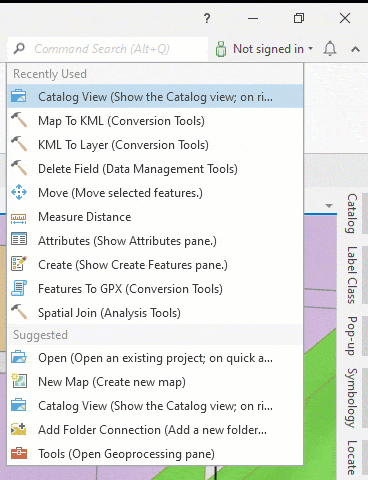This screenshot has width=368, height=480.
Task: Click the New Map icon
Action: point(19,381)
